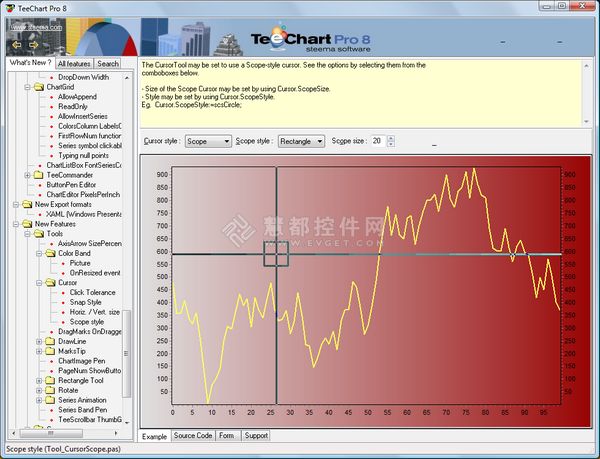Select the ReadOnly tree item
This screenshot has height=459, width=600.
pos(73,107)
